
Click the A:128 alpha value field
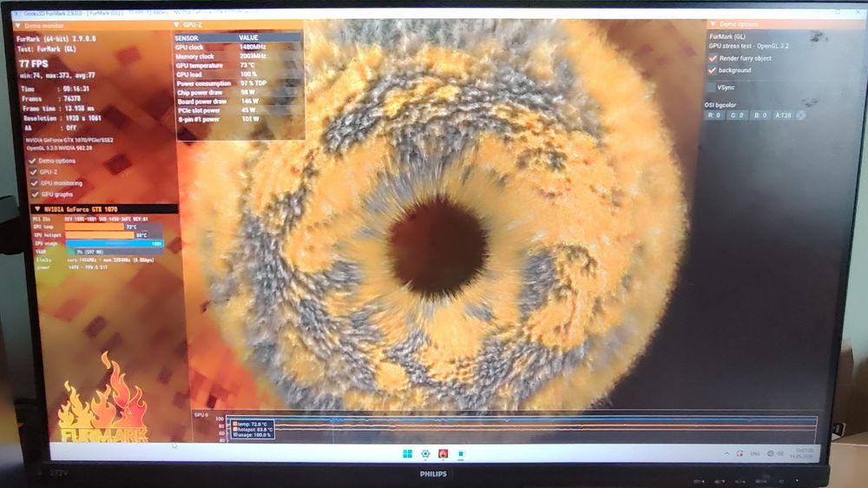783,115
